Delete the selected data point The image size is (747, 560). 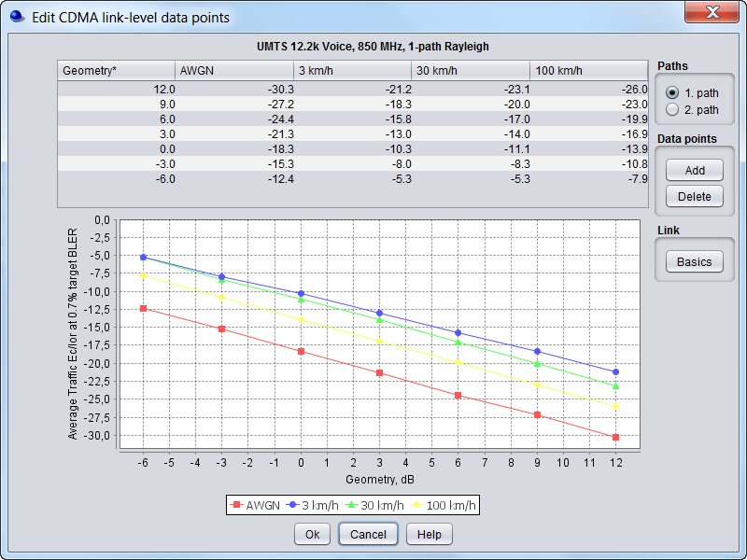pos(694,196)
